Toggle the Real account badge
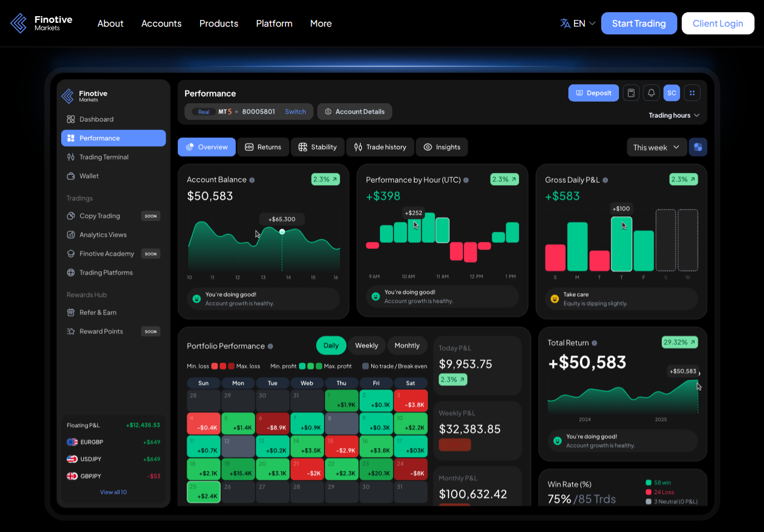 [x=204, y=112]
